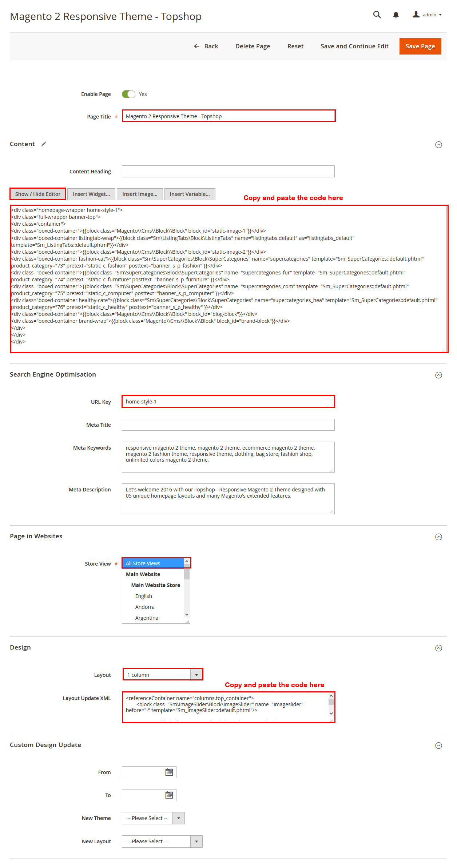457x868 pixels.
Task: Open the New Layout dropdown
Action: click(x=162, y=841)
